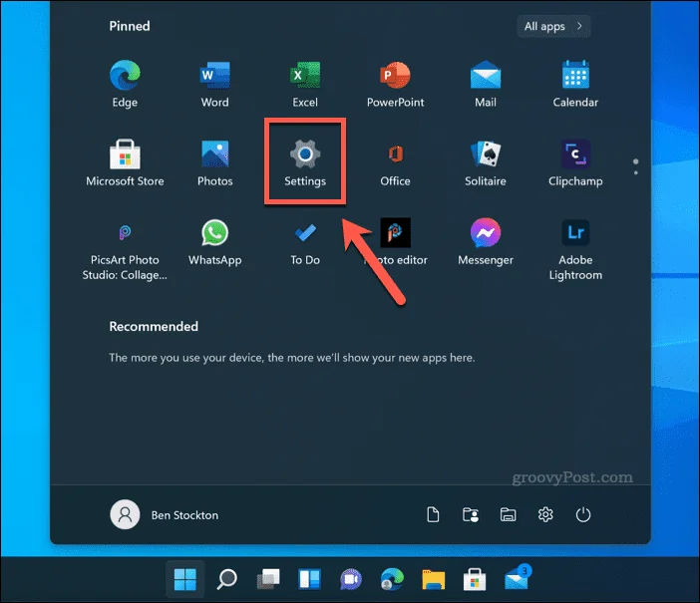Open the personal folder shortcut icon
The width and height of the screenshot is (700, 603).
471,514
